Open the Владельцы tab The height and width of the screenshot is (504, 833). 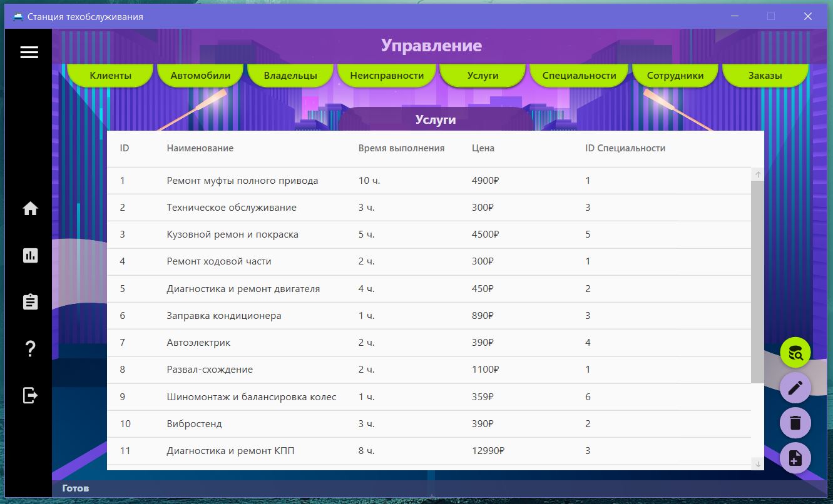[290, 76]
